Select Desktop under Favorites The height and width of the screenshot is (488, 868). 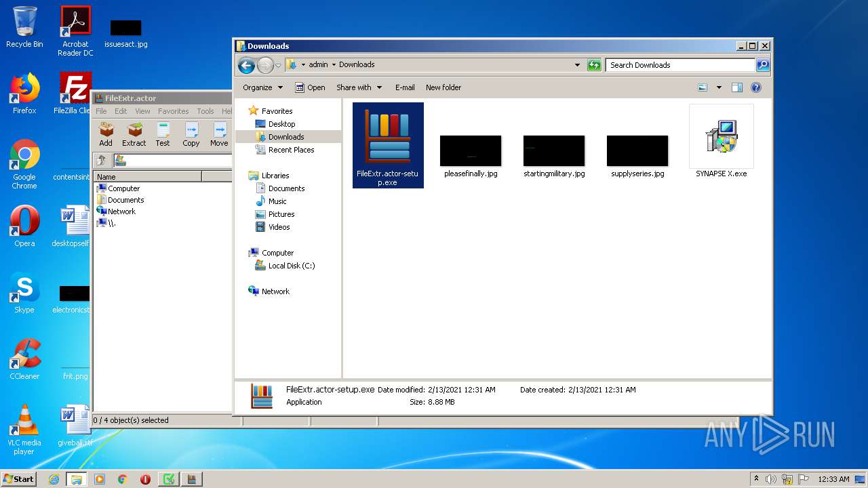281,124
